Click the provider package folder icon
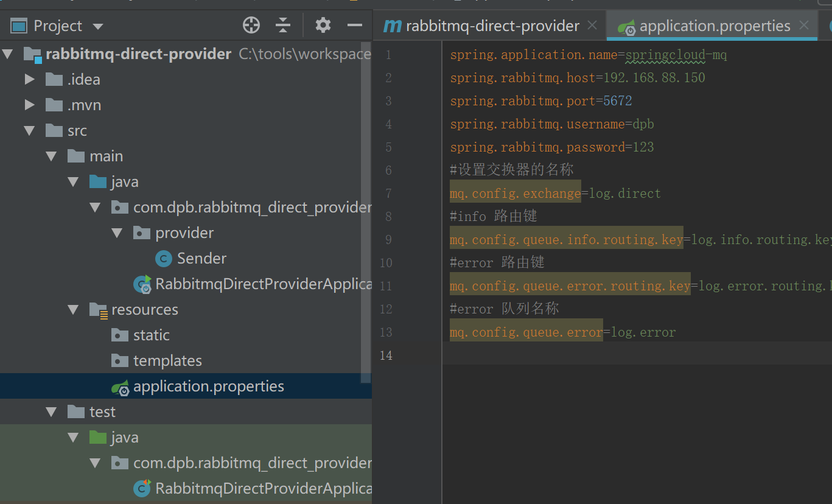Image resolution: width=832 pixels, height=504 pixels. pos(142,233)
